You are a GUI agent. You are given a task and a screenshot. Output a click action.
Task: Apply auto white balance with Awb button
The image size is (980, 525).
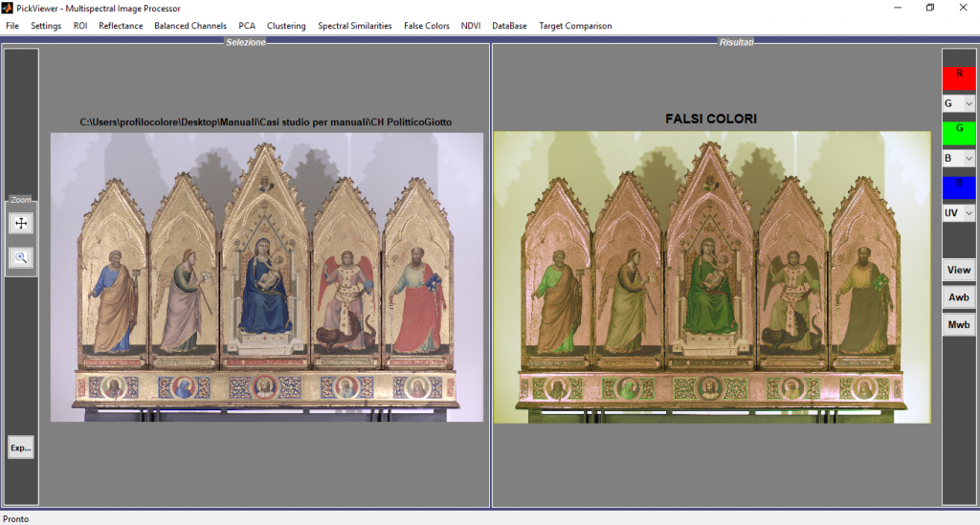[x=959, y=297]
